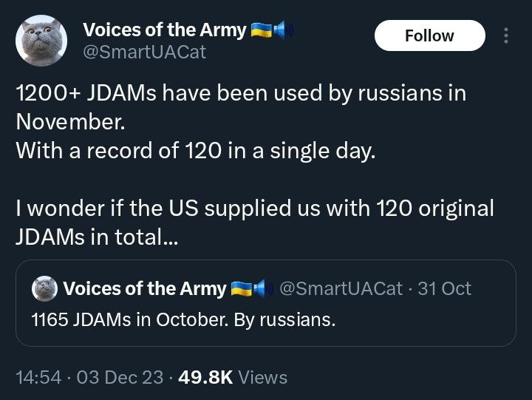The height and width of the screenshot is (400, 532).
Task: Click the sentence about 120 original JDAMs
Action: (254, 223)
